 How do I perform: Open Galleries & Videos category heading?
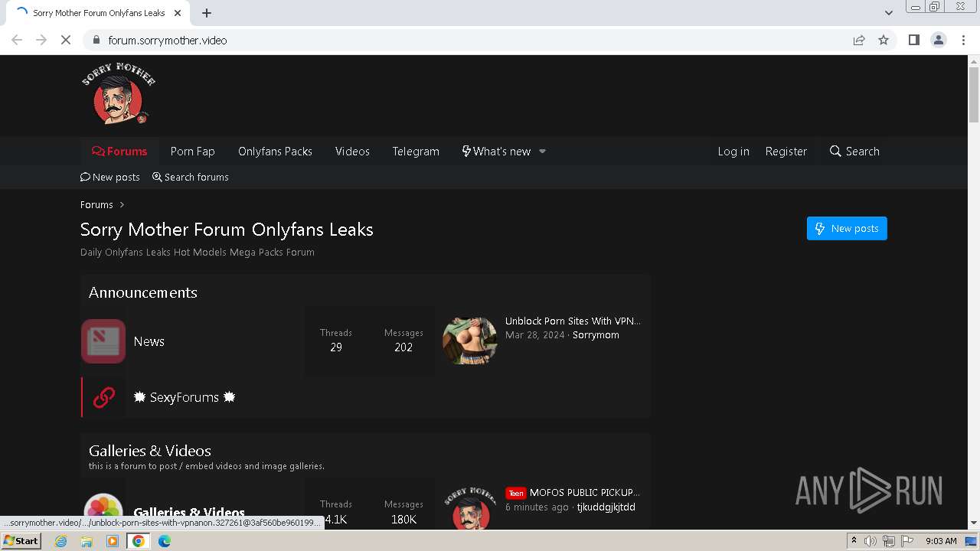pos(150,451)
